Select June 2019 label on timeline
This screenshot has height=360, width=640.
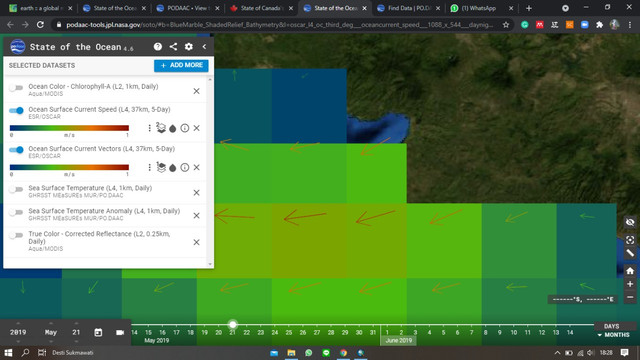[398, 340]
